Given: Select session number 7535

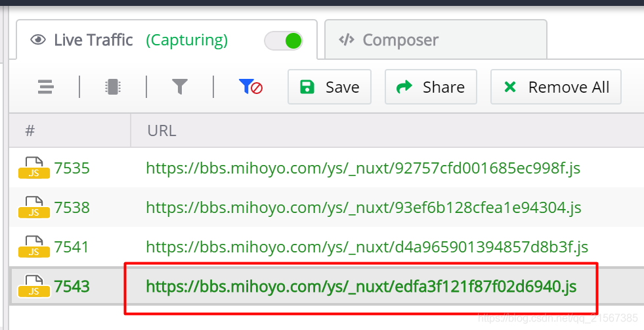Looking at the screenshot, I should click(x=72, y=168).
